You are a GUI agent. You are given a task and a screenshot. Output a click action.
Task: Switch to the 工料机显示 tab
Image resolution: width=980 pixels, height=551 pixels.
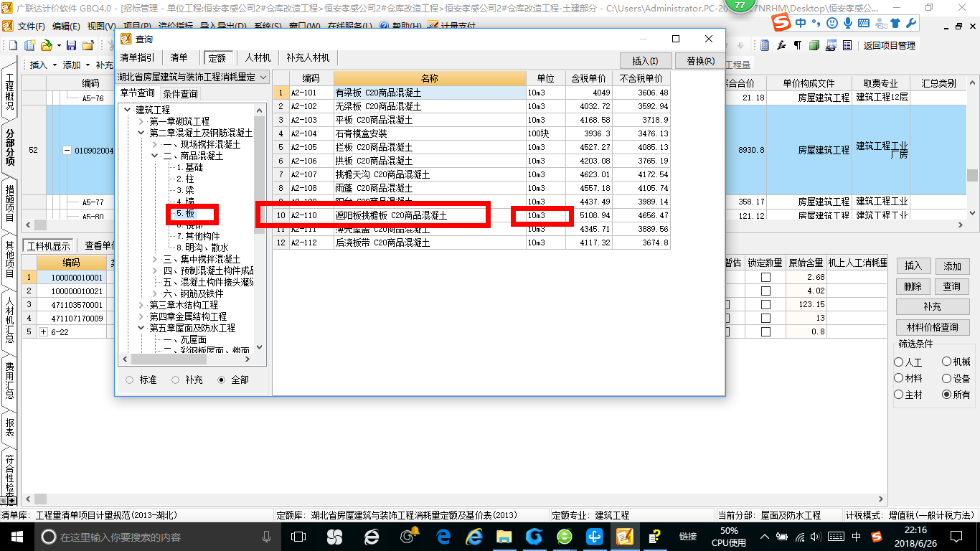click(49, 246)
